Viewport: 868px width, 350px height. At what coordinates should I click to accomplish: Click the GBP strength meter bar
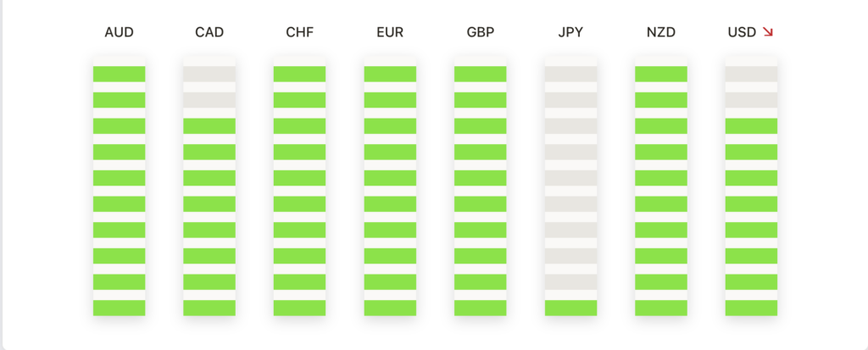(x=481, y=186)
